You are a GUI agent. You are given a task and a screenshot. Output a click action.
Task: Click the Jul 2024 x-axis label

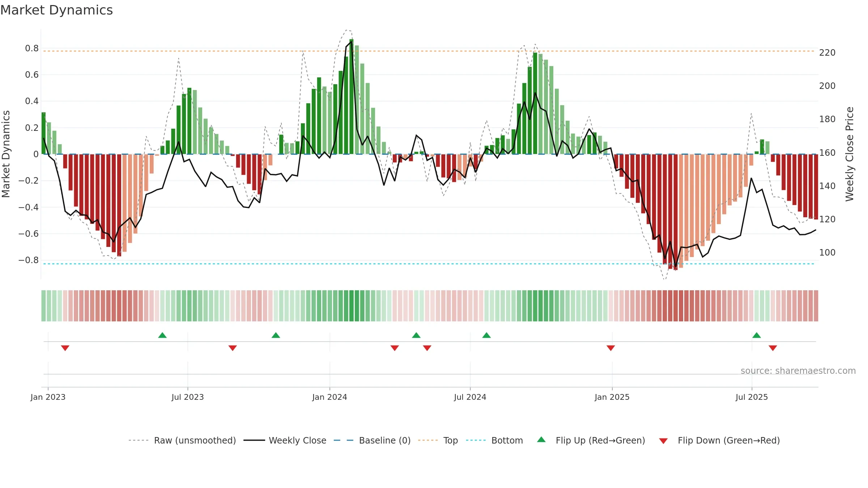click(470, 397)
